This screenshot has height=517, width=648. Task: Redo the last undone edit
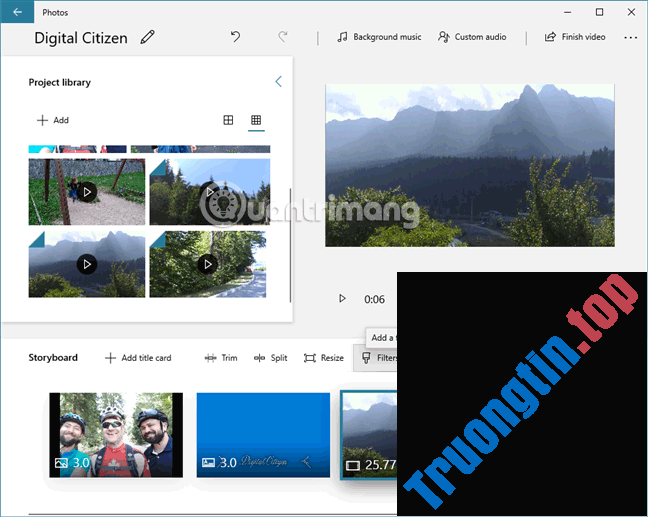(283, 37)
